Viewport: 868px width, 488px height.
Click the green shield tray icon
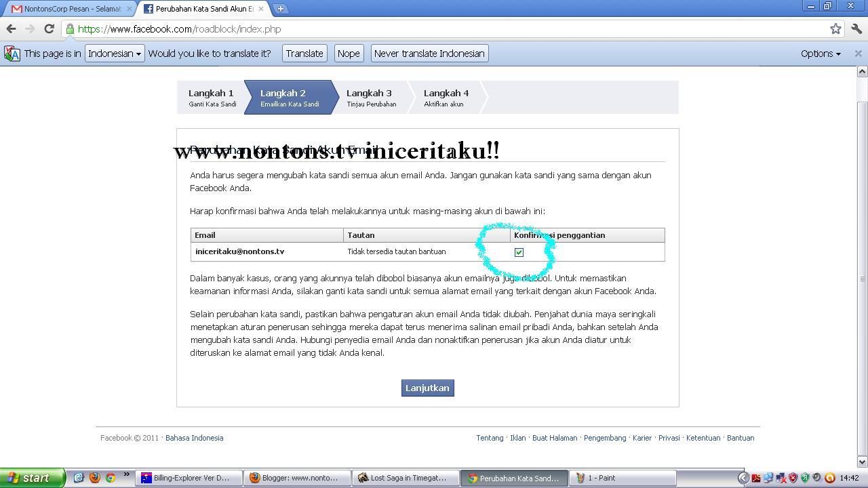[x=805, y=478]
